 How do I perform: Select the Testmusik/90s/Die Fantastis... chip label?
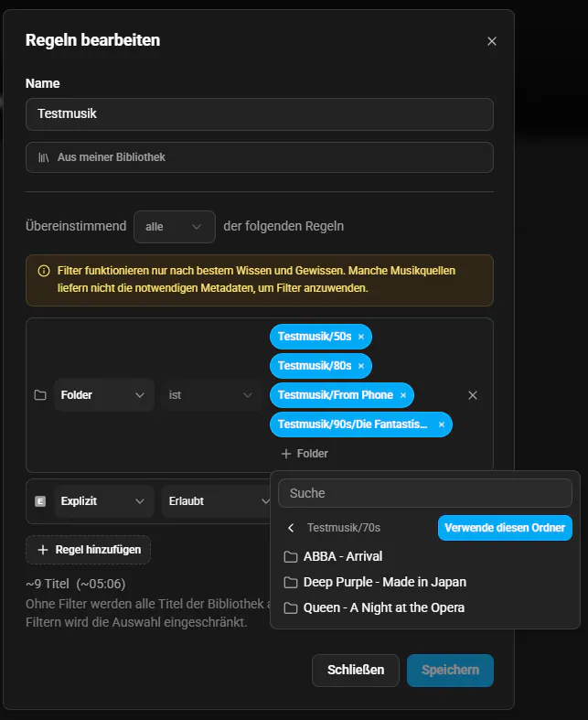click(x=352, y=424)
